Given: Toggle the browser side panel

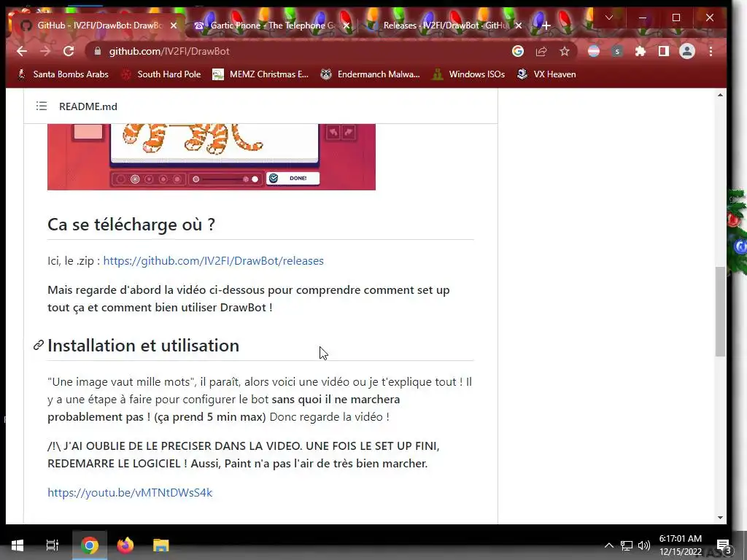Looking at the screenshot, I should [664, 52].
